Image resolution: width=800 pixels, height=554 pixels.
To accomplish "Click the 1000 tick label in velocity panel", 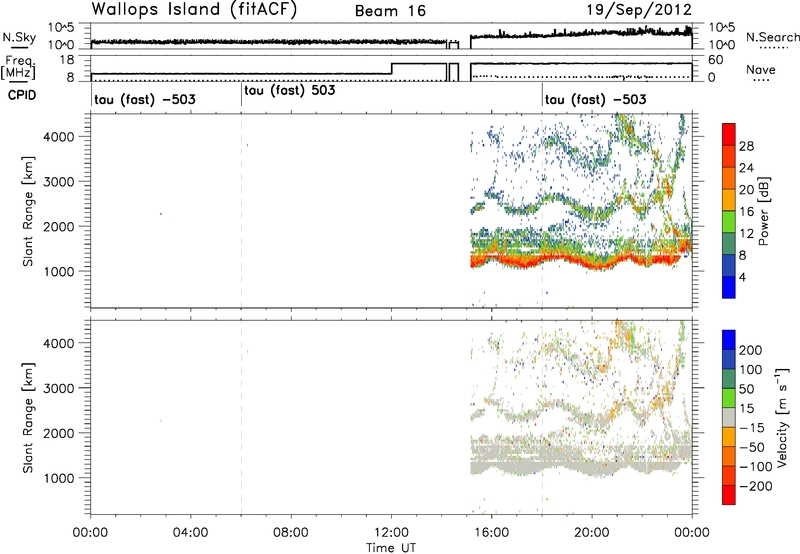I will tap(58, 478).
